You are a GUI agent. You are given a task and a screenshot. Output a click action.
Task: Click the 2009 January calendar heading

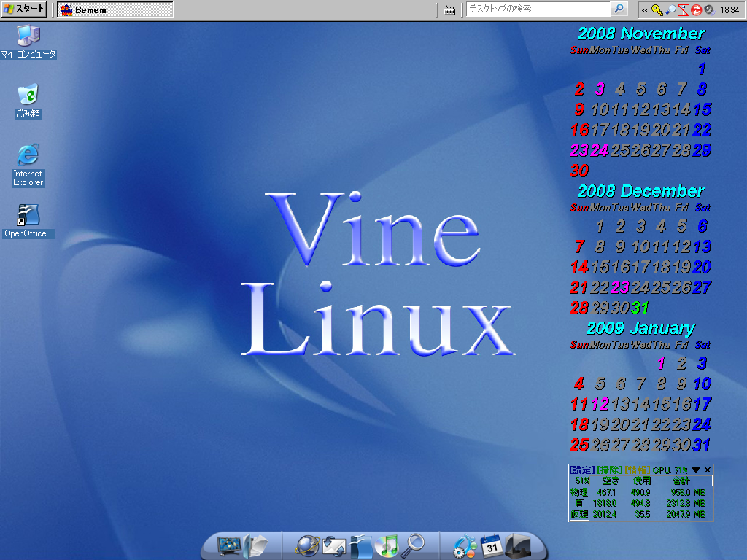[640, 328]
